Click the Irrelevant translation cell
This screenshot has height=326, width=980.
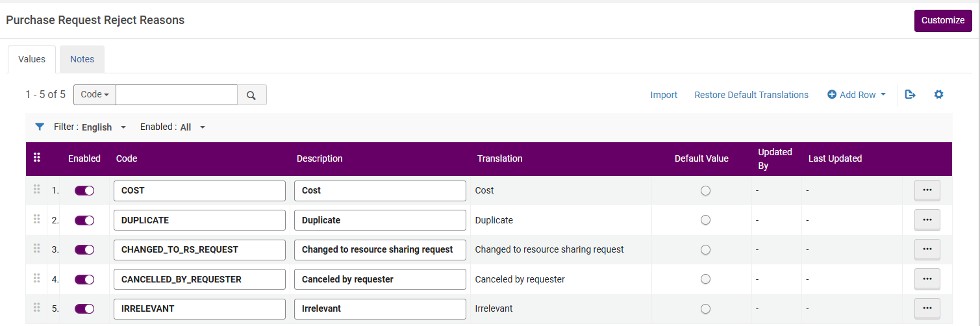tap(494, 309)
